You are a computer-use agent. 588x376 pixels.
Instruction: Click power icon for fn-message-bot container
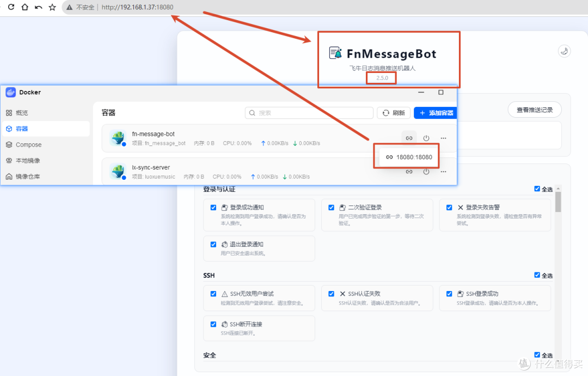(x=426, y=138)
